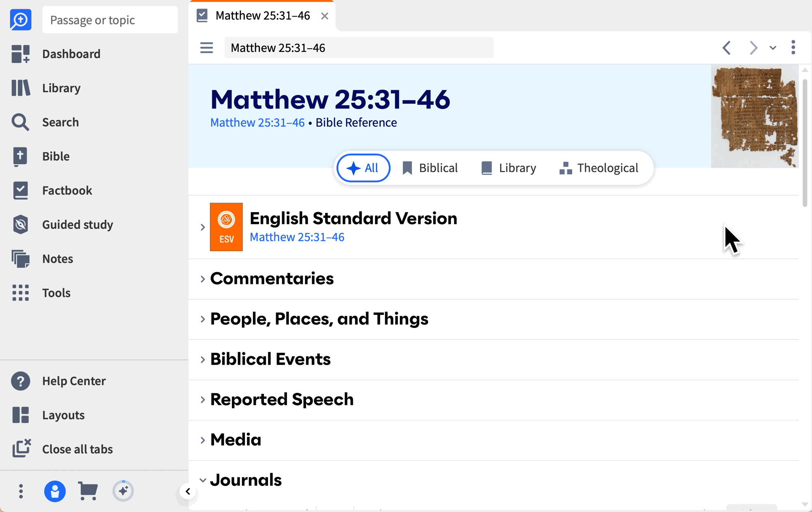
Task: Select the All filter
Action: [363, 168]
